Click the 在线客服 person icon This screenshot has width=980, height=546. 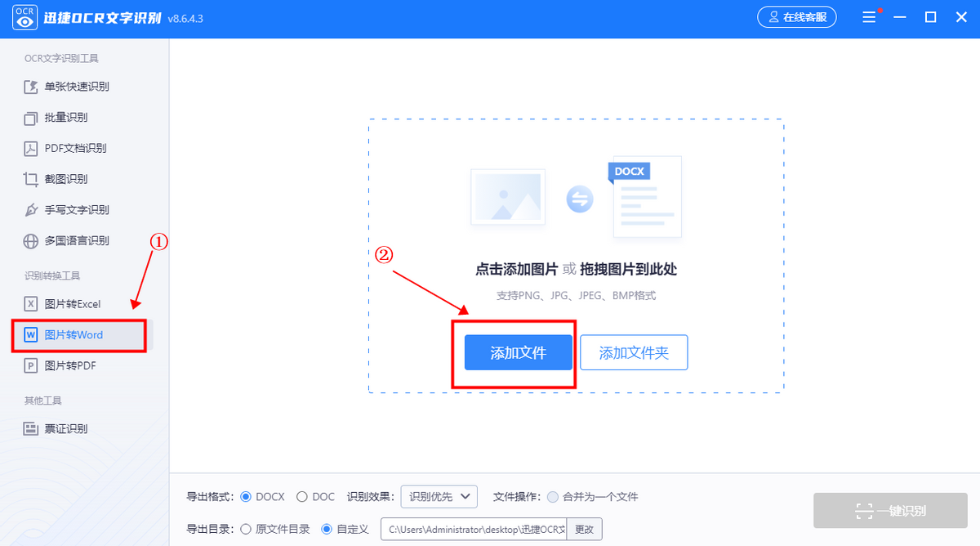(773, 17)
